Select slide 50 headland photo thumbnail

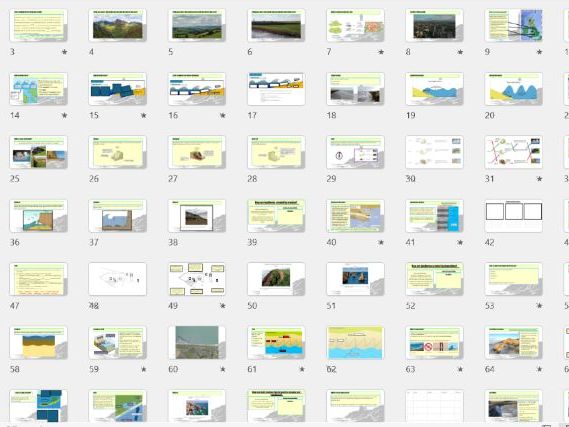pos(276,279)
